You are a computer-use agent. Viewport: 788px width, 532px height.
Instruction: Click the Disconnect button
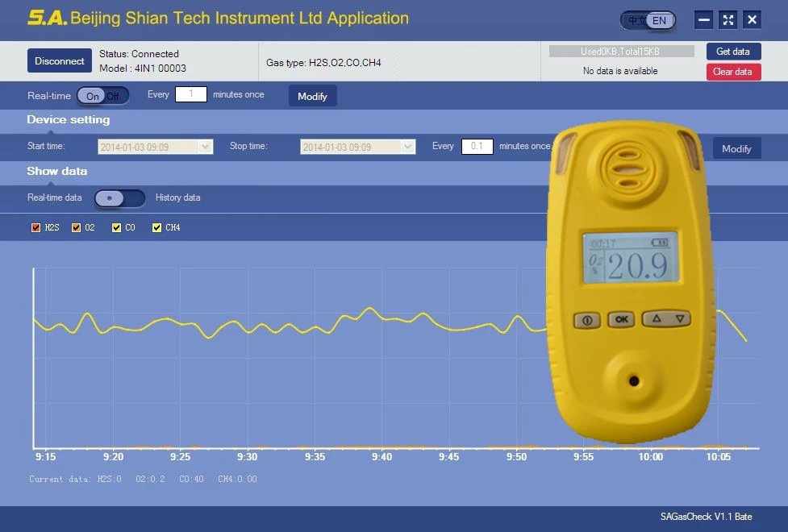click(59, 60)
